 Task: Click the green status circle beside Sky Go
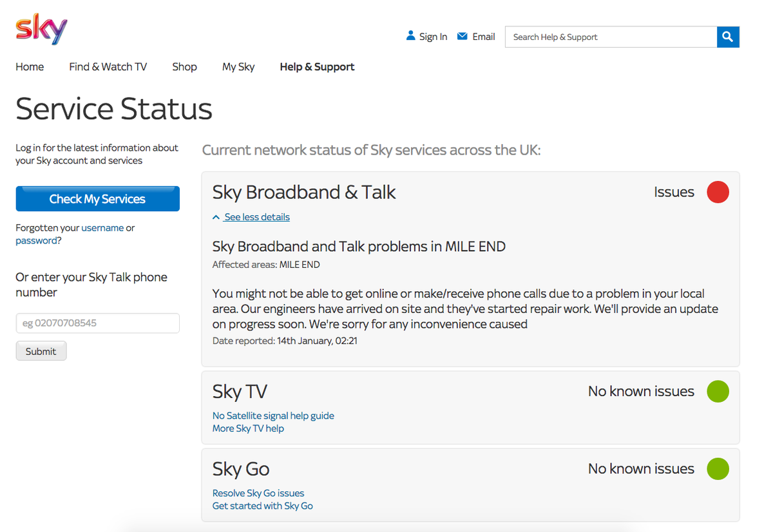[718, 469]
